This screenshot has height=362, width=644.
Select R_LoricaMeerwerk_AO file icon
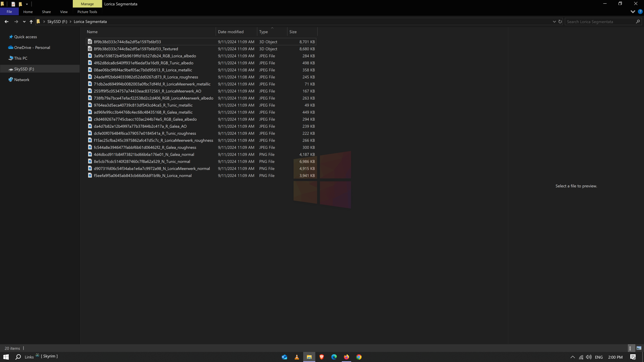click(x=90, y=91)
